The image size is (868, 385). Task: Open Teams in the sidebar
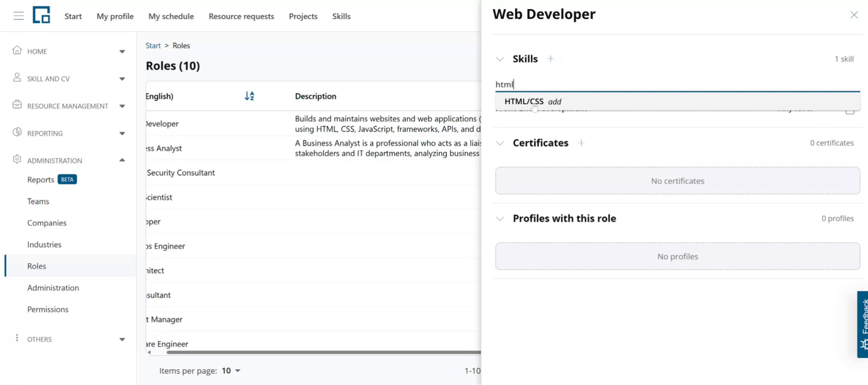[38, 201]
